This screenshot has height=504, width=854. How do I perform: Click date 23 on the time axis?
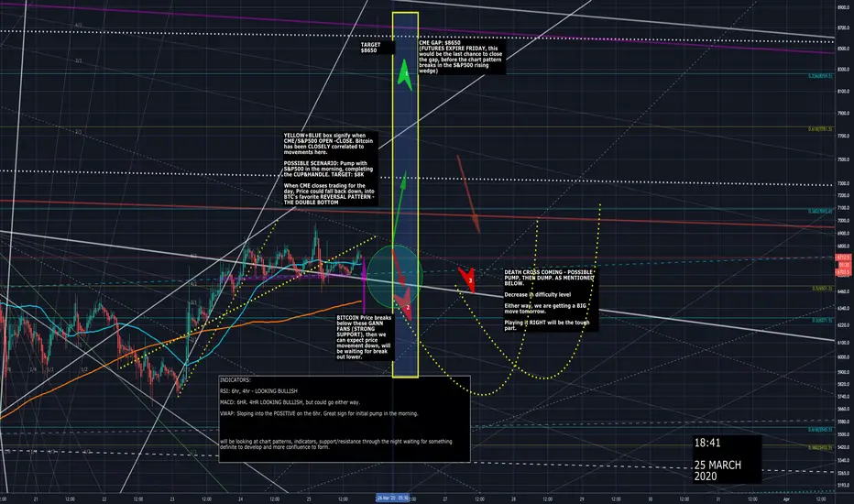pyautogui.click(x=172, y=499)
